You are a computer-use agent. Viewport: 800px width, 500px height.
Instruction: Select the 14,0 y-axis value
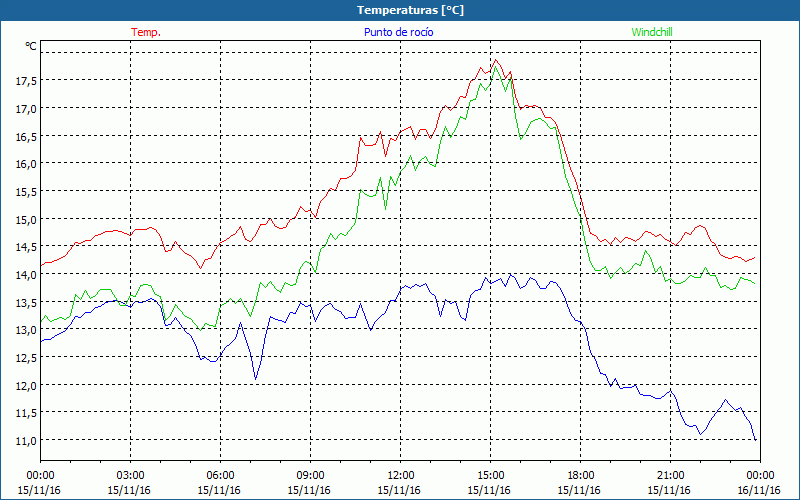(x=25, y=274)
